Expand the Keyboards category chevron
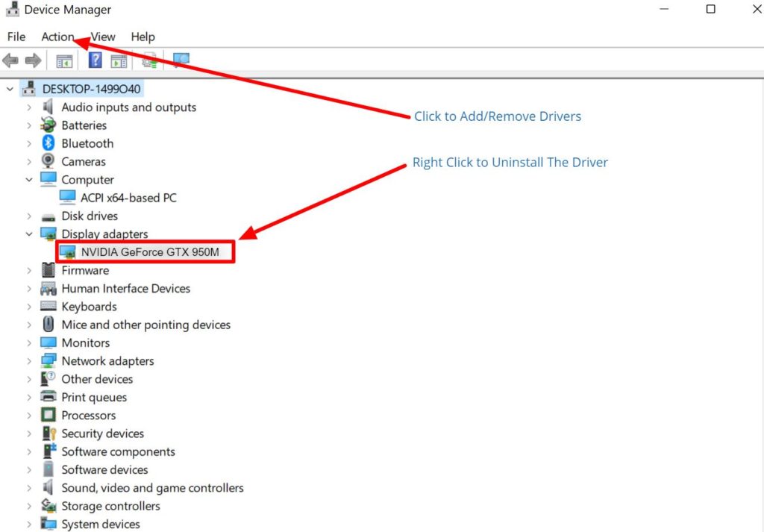Image resolution: width=764 pixels, height=532 pixels. pos(29,307)
